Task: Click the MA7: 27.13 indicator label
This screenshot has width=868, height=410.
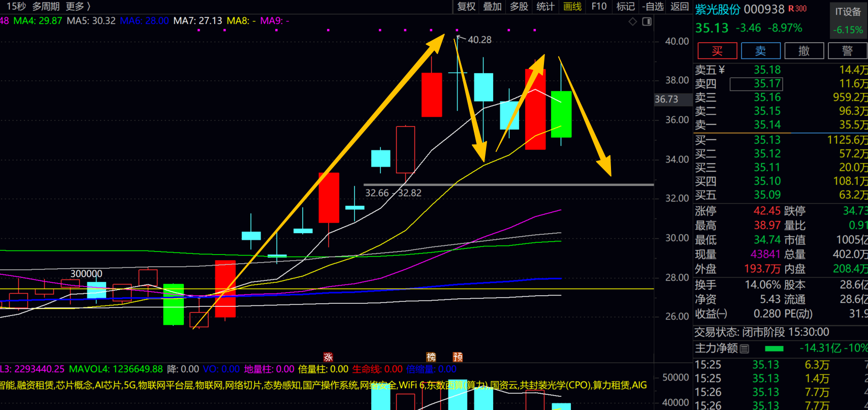Action: click(x=198, y=21)
